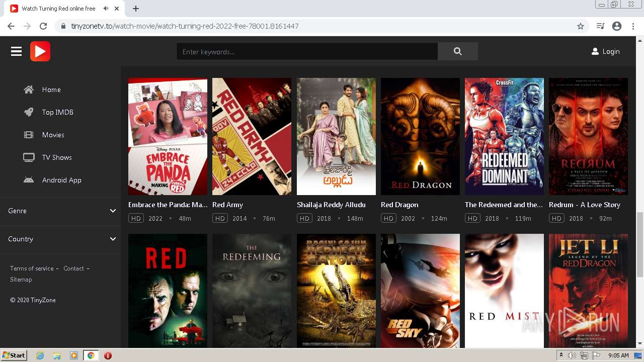Open the Home menu item

(x=51, y=89)
